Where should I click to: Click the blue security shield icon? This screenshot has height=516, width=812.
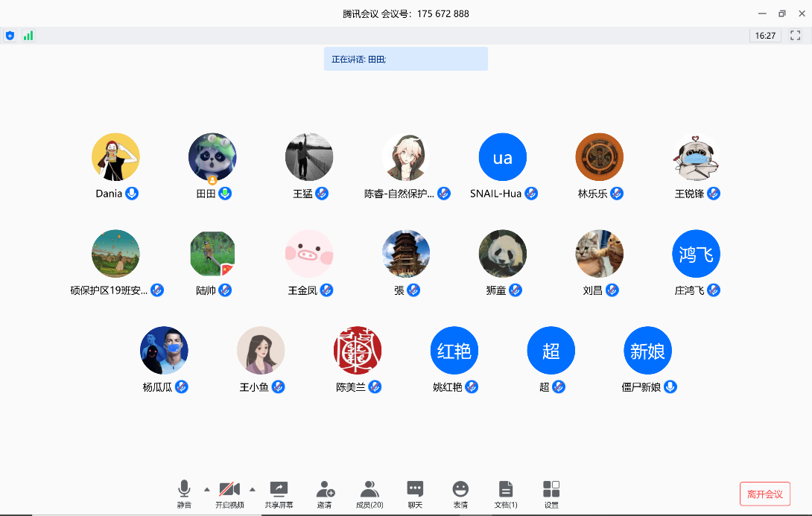[x=10, y=36]
